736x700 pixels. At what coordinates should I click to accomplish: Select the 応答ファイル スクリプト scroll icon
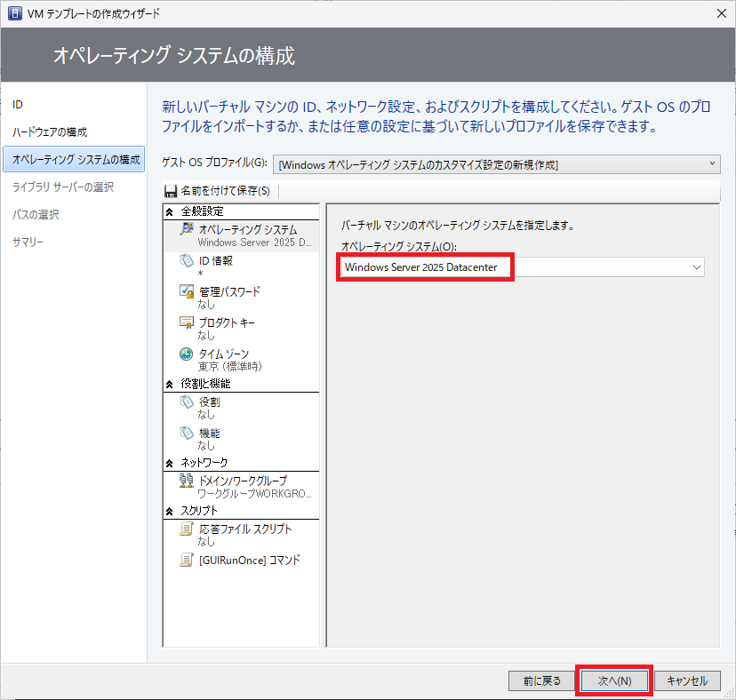pos(187,529)
